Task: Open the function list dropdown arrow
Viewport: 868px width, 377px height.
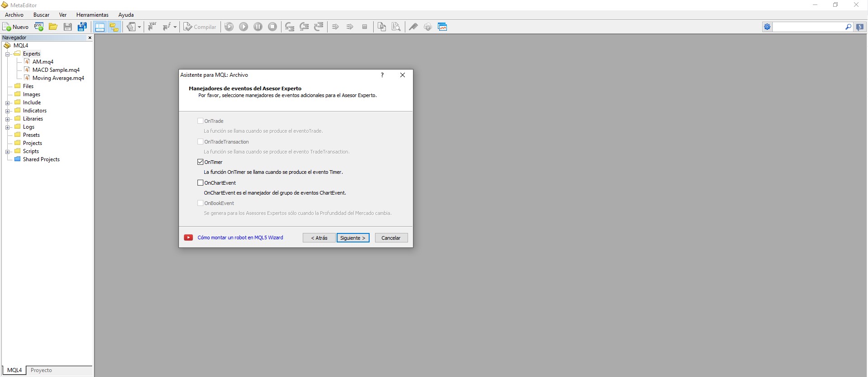Action: click(175, 27)
